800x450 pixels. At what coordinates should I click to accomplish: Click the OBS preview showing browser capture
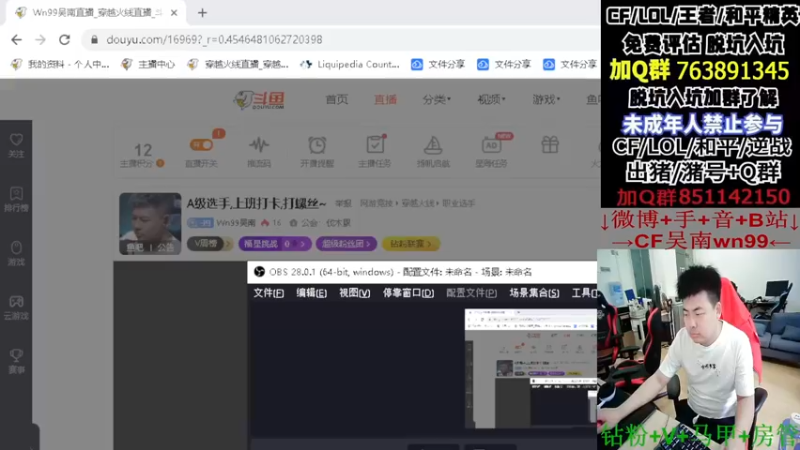(531, 368)
